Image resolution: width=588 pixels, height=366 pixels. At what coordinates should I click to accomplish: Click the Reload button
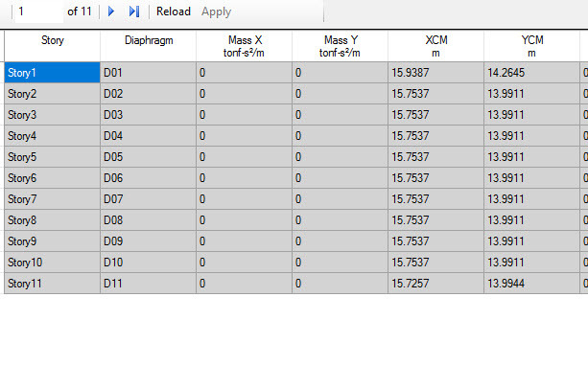[x=174, y=11]
